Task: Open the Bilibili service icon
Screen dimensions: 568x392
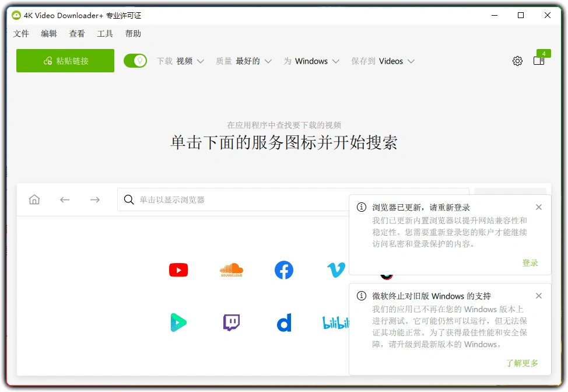Action: click(x=335, y=323)
